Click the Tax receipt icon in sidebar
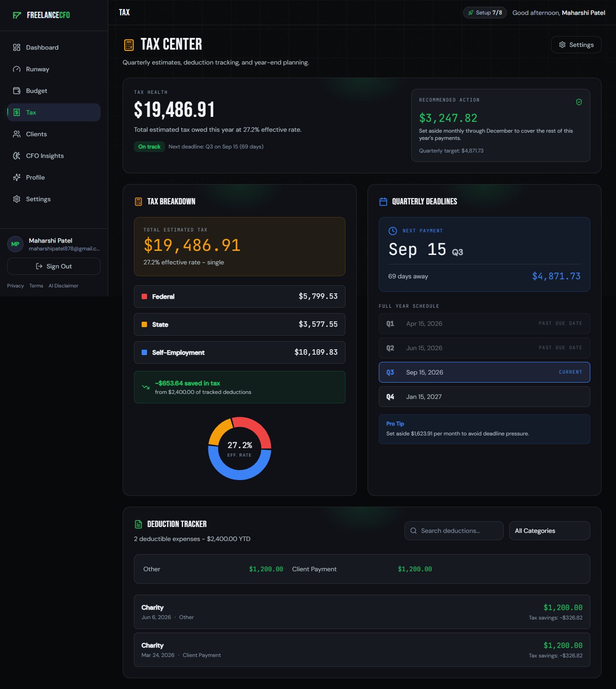 tap(17, 112)
